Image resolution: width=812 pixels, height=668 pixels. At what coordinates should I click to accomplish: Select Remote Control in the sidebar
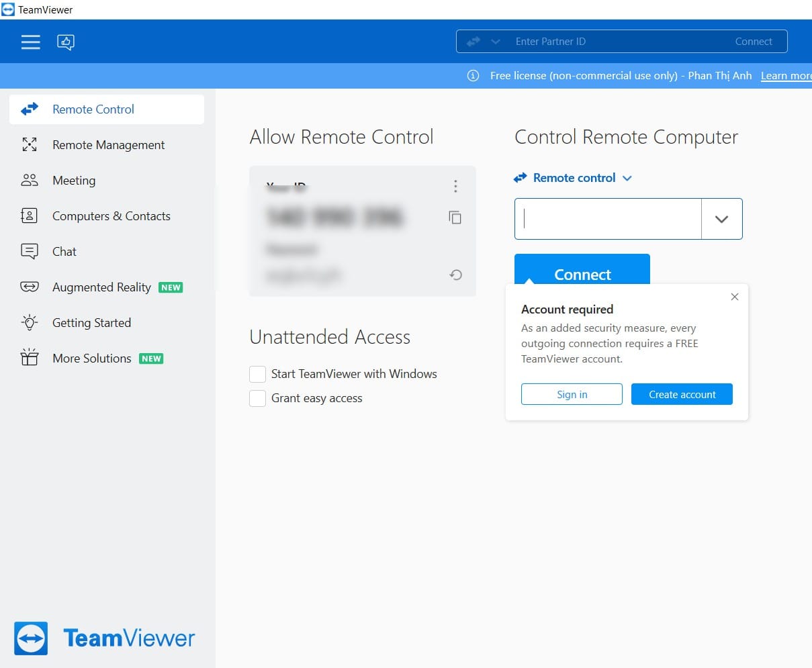click(x=107, y=109)
